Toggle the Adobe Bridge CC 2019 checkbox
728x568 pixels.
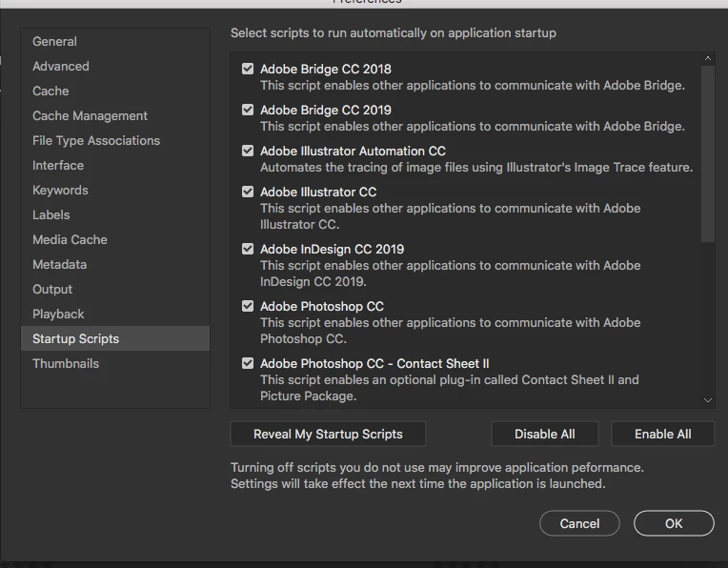pyautogui.click(x=248, y=110)
